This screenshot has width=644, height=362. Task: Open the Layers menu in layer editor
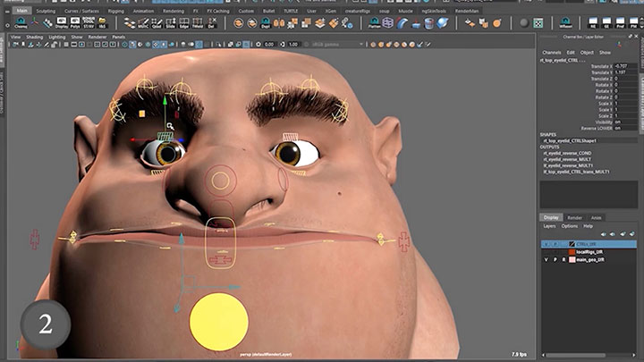(x=549, y=226)
